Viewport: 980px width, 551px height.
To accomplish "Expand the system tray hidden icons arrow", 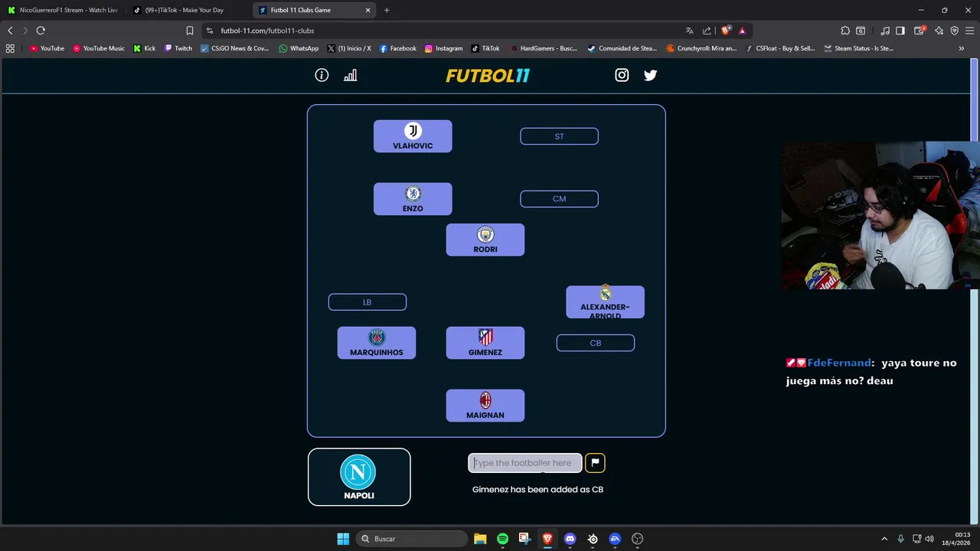I will click(884, 539).
